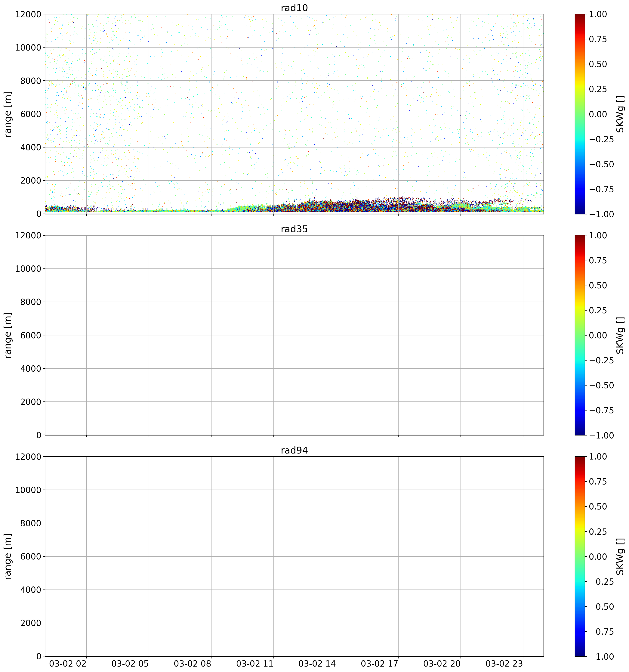629x672 pixels.
Task: Click the 'range [m]' label of rad94 plot
Action: (x=8, y=556)
